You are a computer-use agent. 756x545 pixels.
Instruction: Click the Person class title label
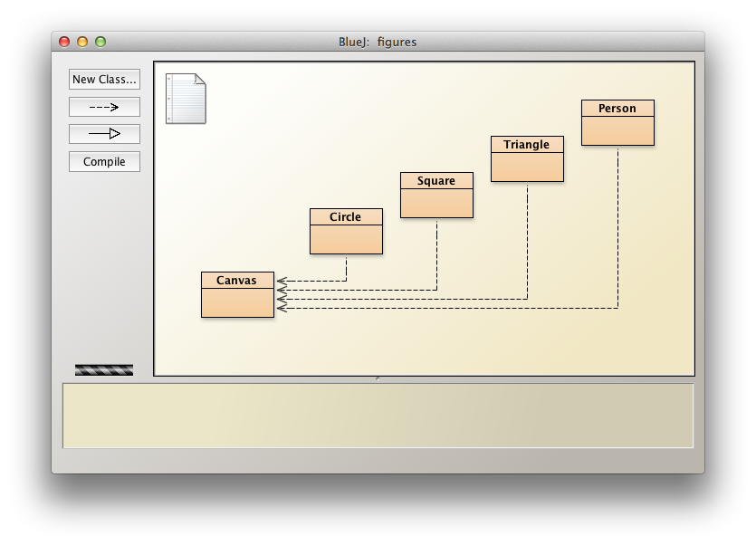[617, 109]
